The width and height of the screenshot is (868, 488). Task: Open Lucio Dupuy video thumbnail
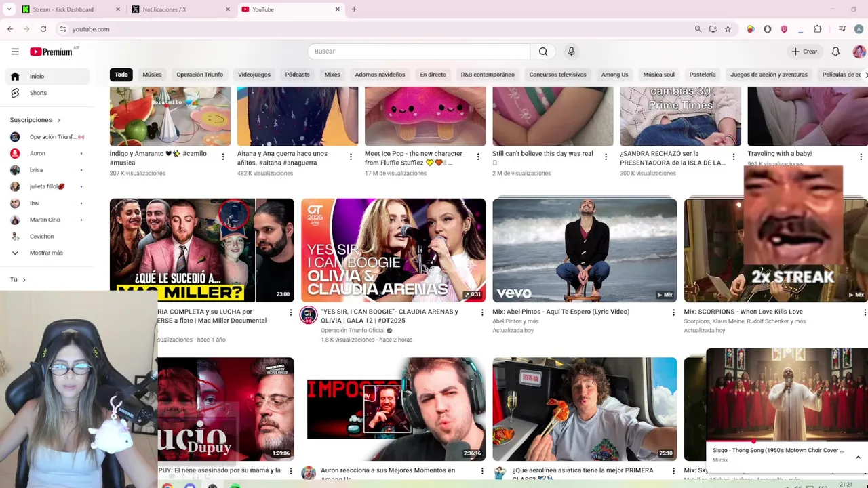pos(226,409)
